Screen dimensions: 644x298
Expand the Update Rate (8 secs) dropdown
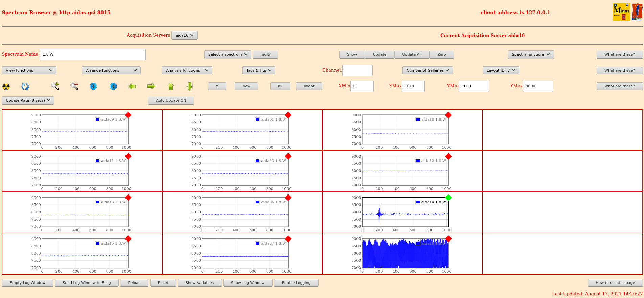[28, 100]
